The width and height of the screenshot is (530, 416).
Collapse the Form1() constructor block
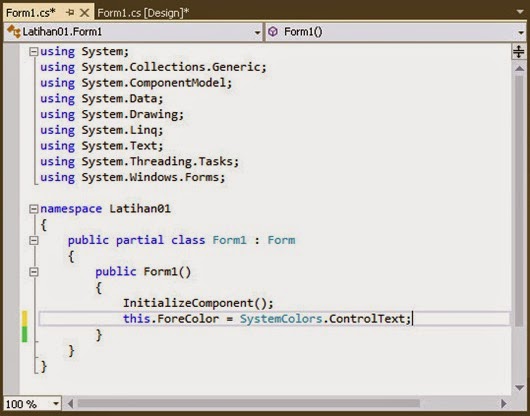click(33, 272)
